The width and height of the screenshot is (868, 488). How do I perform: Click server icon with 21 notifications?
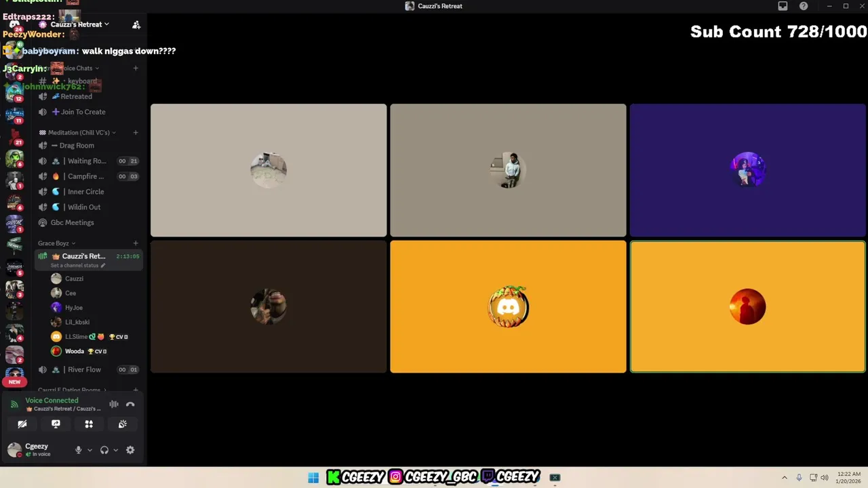tap(14, 136)
